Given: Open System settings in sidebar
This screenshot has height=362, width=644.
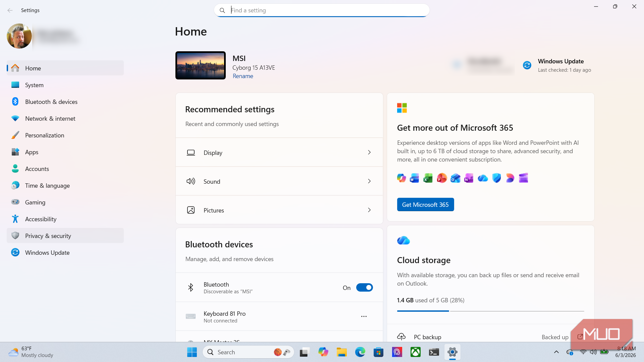Looking at the screenshot, I should pos(65,85).
